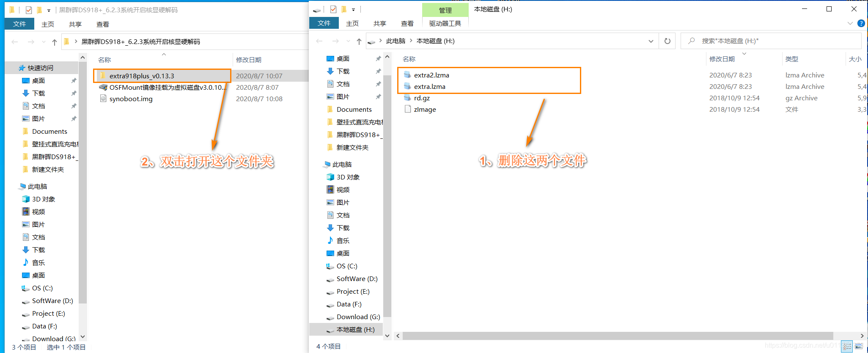Open help icon in H: drive window

pos(861,23)
